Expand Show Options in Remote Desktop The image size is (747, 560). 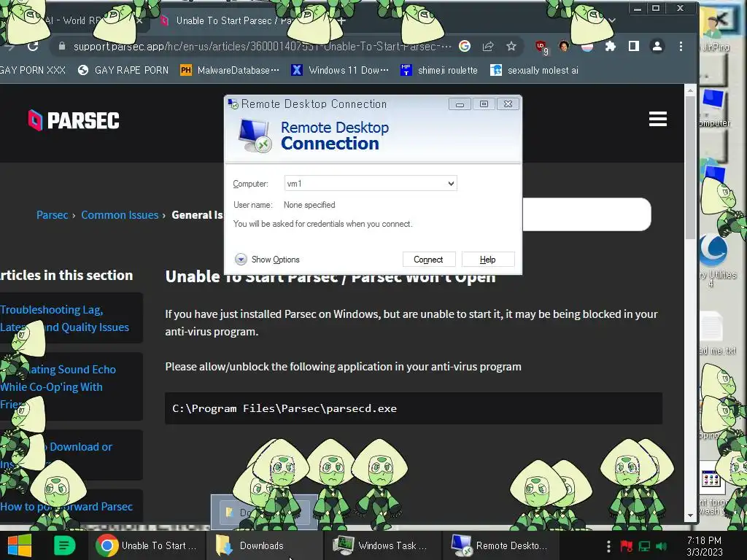pyautogui.click(x=267, y=260)
